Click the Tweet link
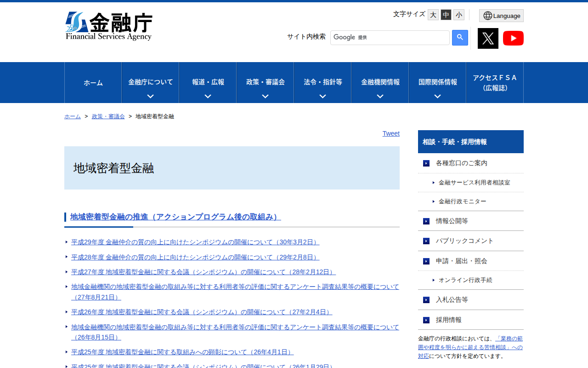Viewport: 588px width, 368px height. coord(391,133)
